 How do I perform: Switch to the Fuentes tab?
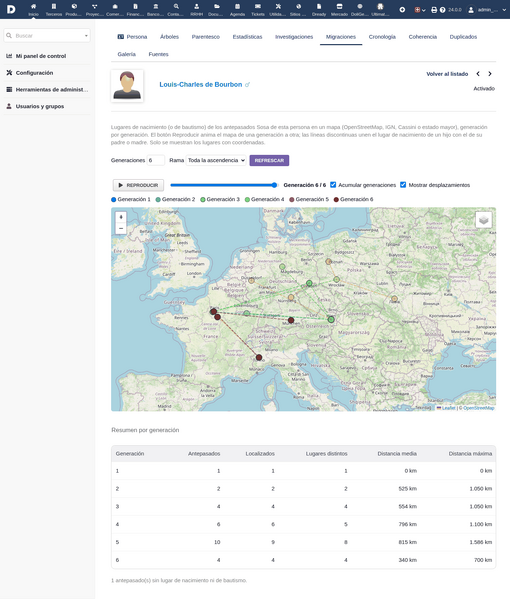coord(159,54)
